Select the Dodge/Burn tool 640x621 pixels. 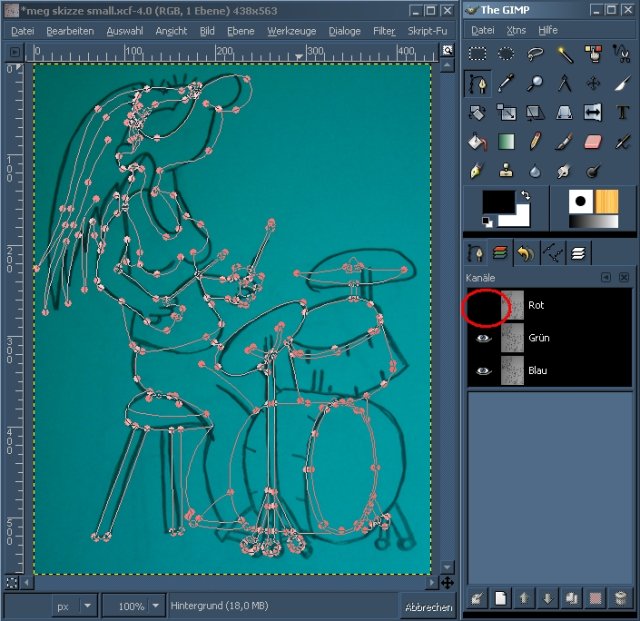click(x=593, y=171)
